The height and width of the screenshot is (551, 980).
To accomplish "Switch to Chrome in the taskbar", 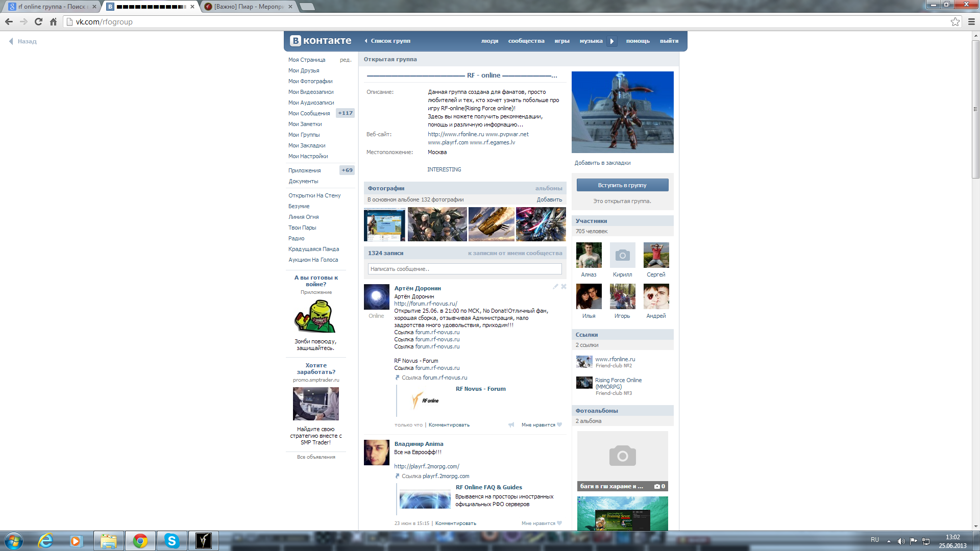I will [140, 541].
